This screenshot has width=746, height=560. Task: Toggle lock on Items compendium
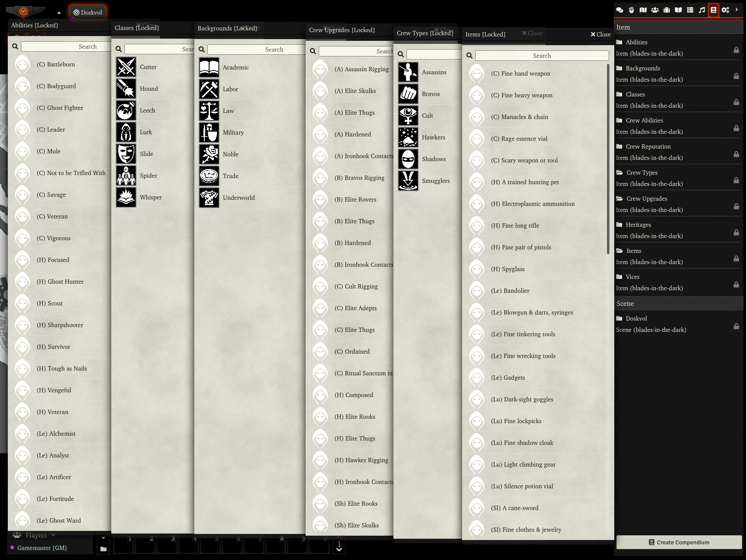click(736, 258)
